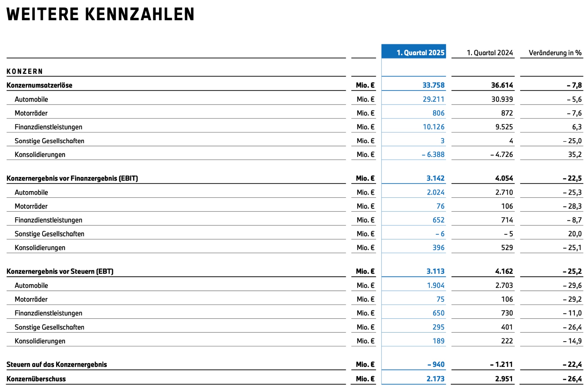Select the tax value – 940
Viewport: 588px width, 389px height.
(x=436, y=364)
